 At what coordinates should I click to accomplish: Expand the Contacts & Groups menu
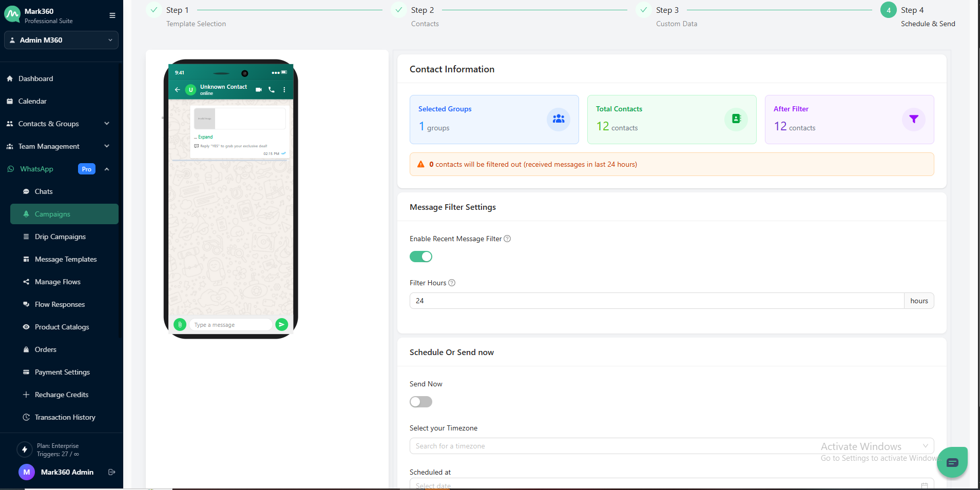pyautogui.click(x=57, y=124)
